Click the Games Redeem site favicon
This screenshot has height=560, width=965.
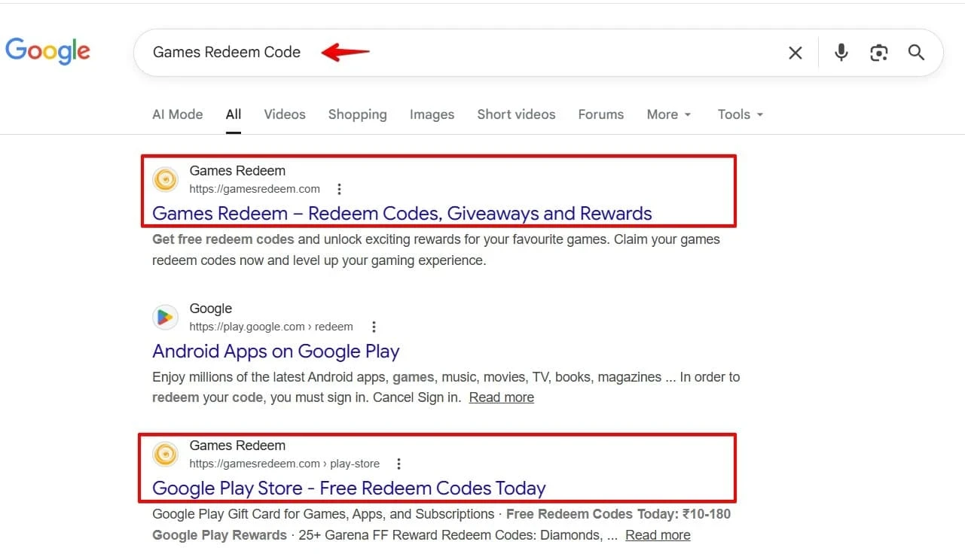(x=165, y=179)
